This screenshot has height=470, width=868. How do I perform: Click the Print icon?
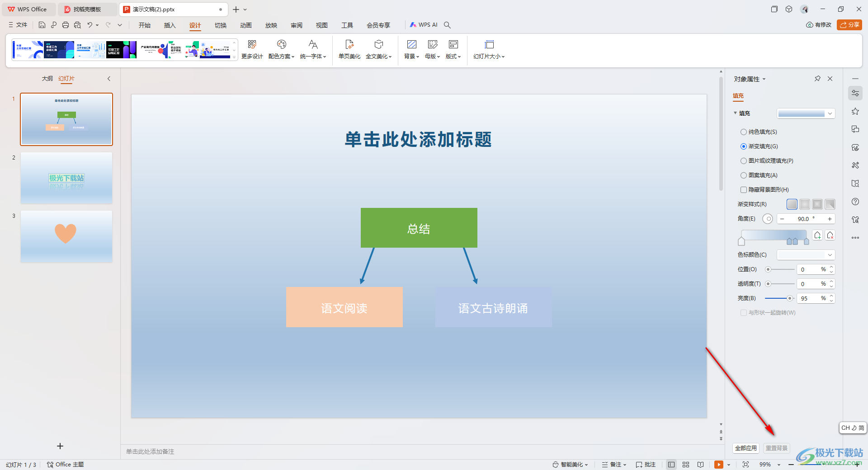pos(66,25)
